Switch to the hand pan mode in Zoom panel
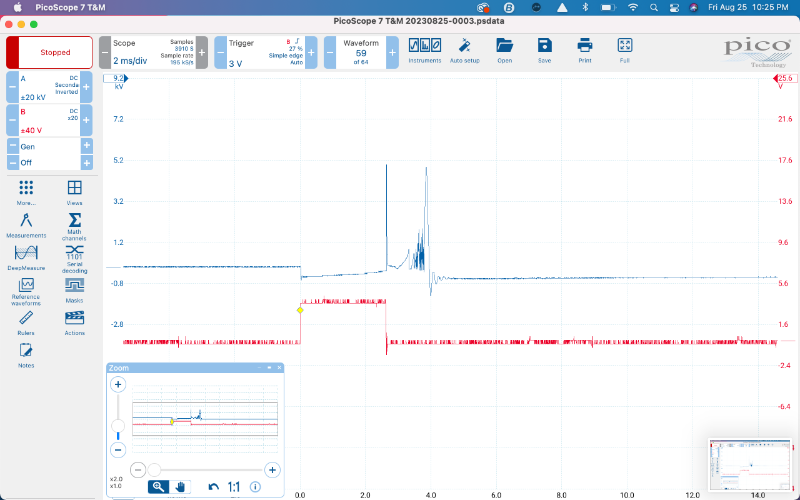 tap(181, 487)
